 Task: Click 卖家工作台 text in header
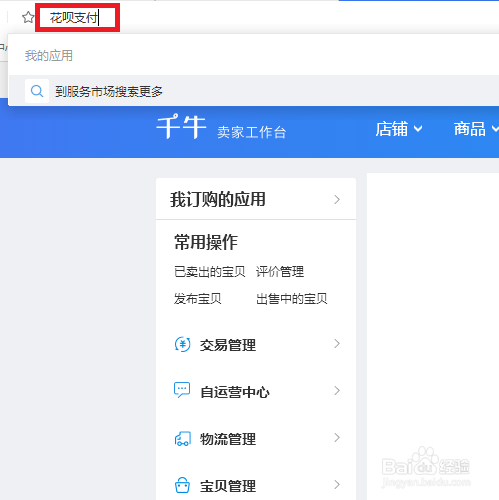tap(252, 132)
